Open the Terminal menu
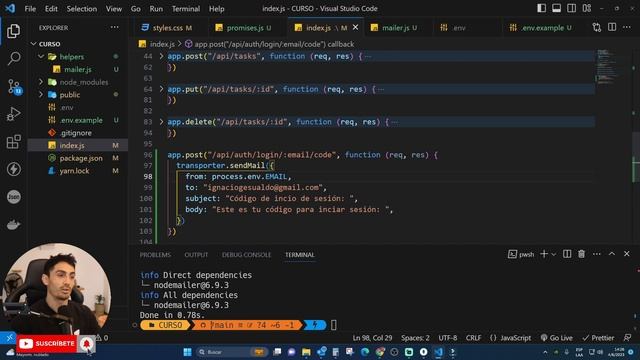 click(186, 9)
